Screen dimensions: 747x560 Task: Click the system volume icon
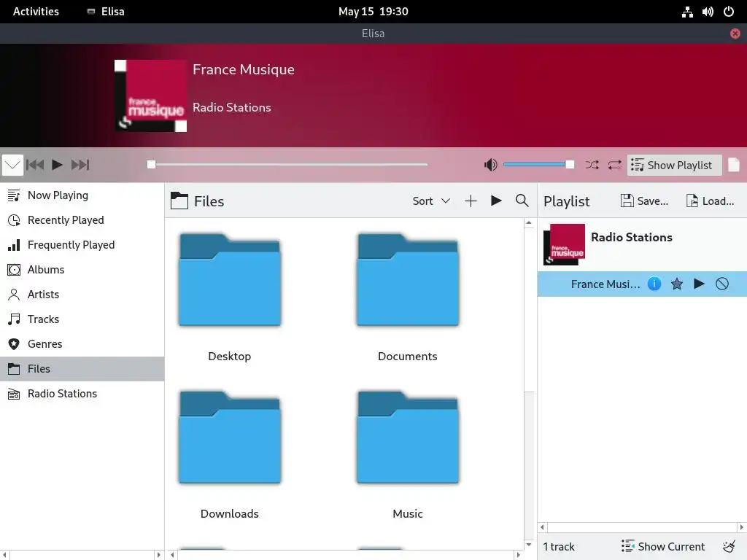708,12
